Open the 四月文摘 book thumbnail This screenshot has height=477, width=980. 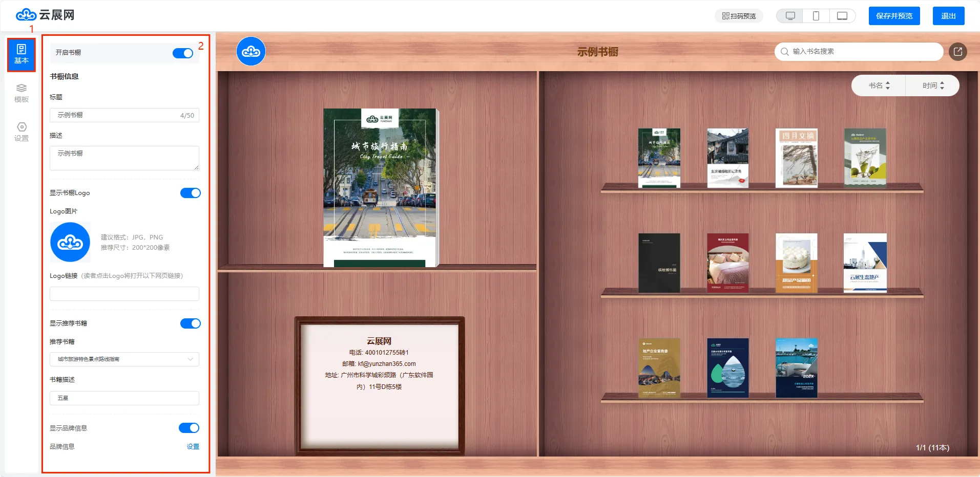(797, 158)
